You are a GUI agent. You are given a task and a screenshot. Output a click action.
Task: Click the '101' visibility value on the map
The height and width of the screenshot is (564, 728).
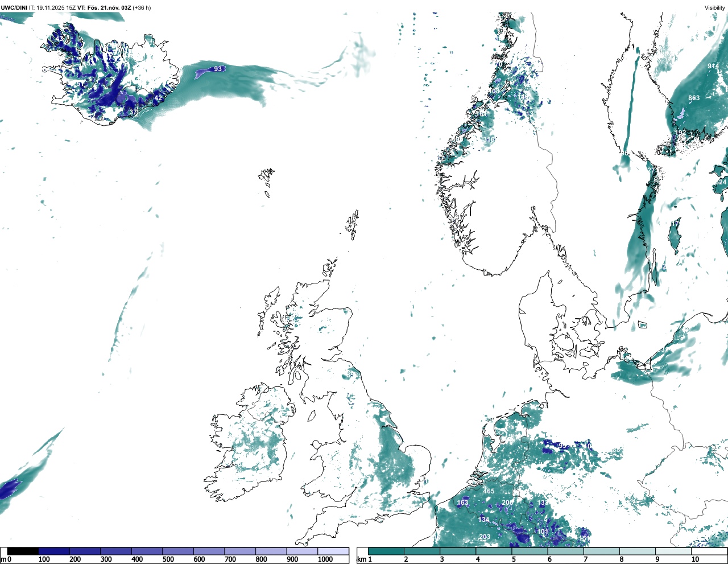pyautogui.click(x=543, y=532)
